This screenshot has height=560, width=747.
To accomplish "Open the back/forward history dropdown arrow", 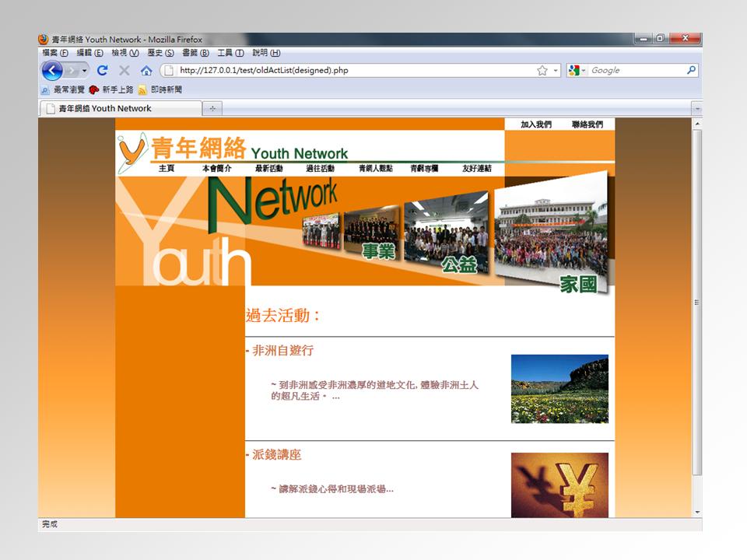I will pyautogui.click(x=86, y=71).
